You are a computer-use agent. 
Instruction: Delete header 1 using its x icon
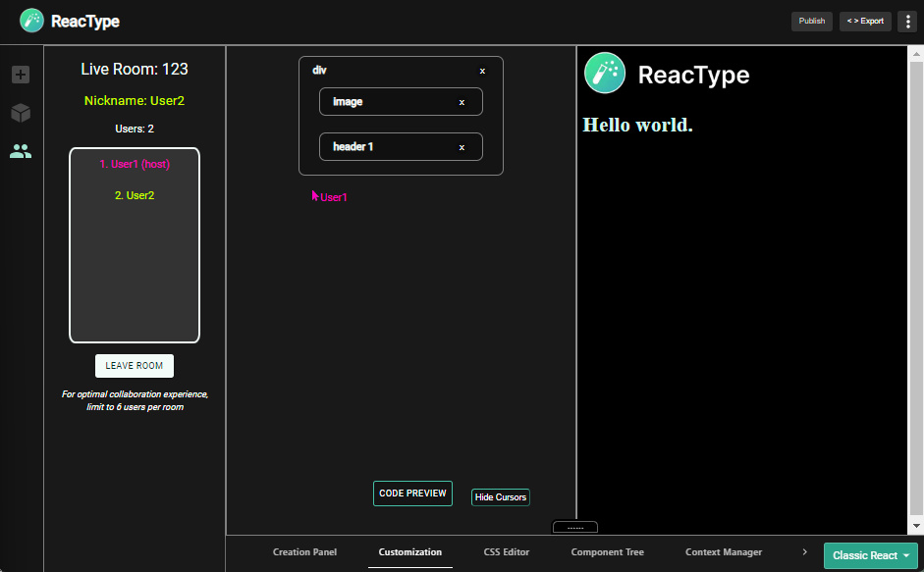point(462,147)
